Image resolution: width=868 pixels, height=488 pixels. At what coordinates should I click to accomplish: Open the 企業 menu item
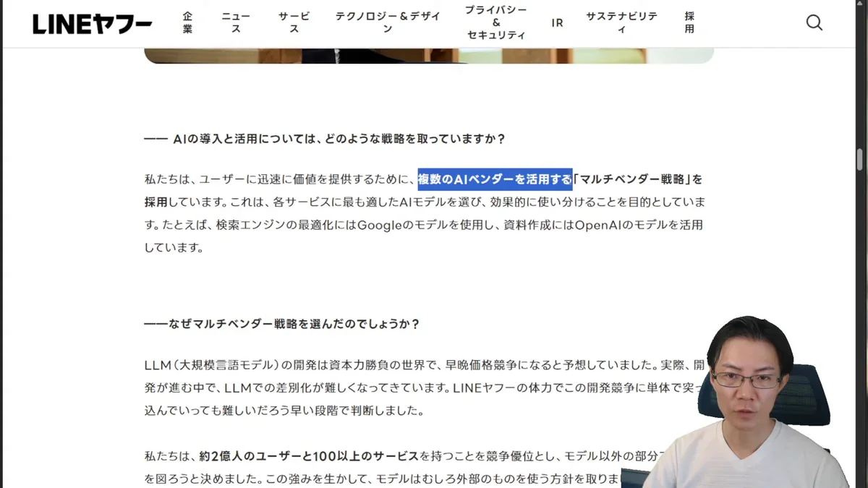tap(187, 22)
